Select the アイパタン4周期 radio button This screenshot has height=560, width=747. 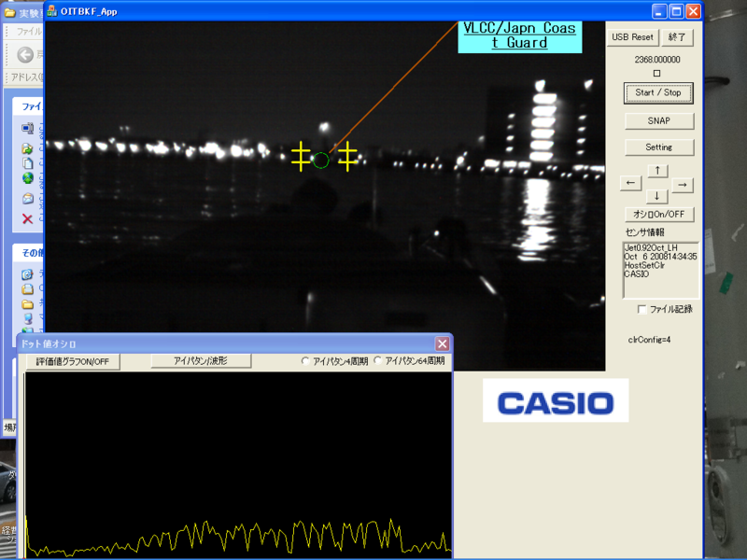(305, 361)
